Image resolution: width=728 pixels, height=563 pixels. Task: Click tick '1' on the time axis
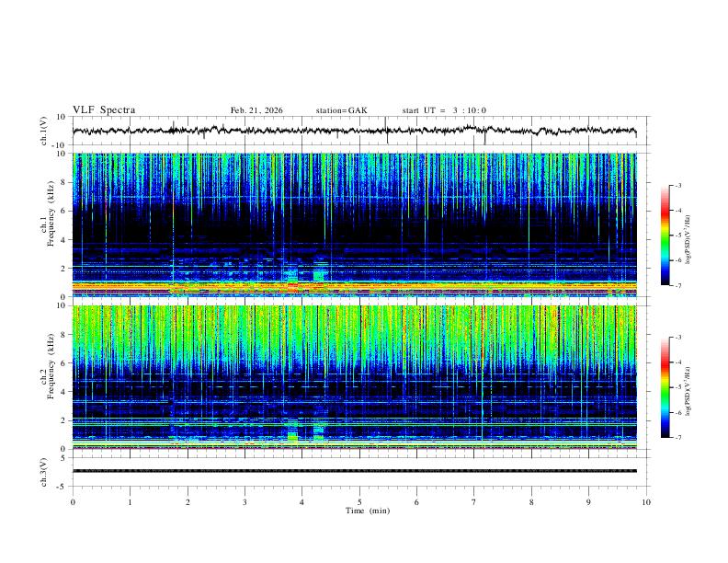pos(130,502)
